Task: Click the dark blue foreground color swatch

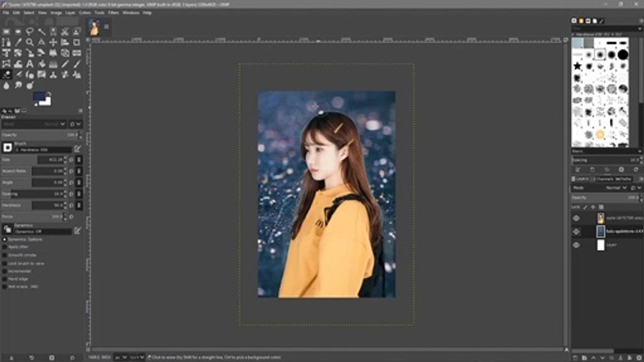Action: pos(40,97)
